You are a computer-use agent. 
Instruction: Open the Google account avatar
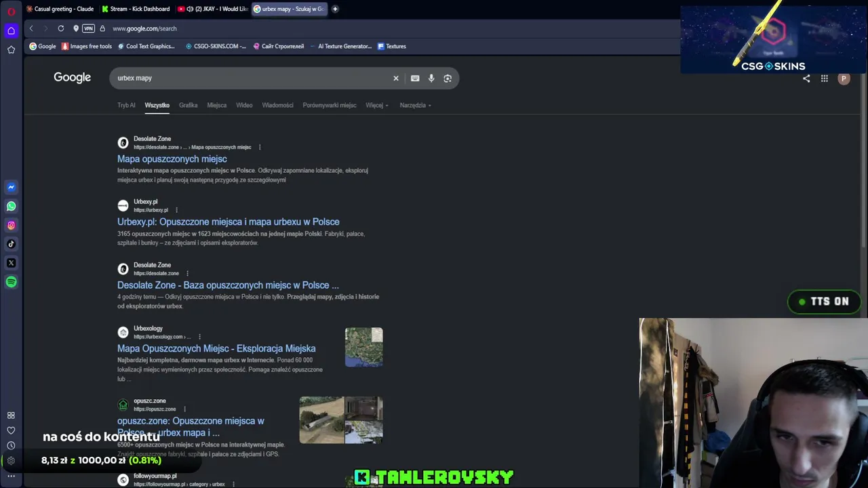tap(844, 79)
